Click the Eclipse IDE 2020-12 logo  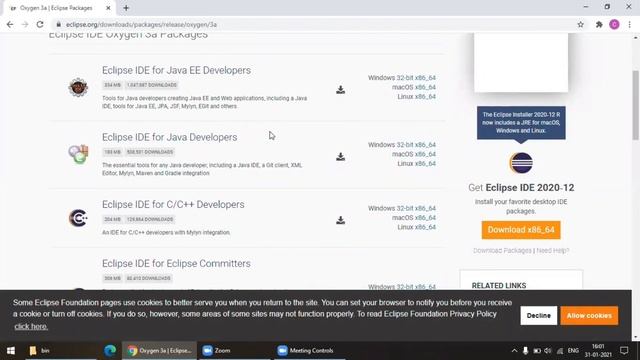[x=521, y=162]
